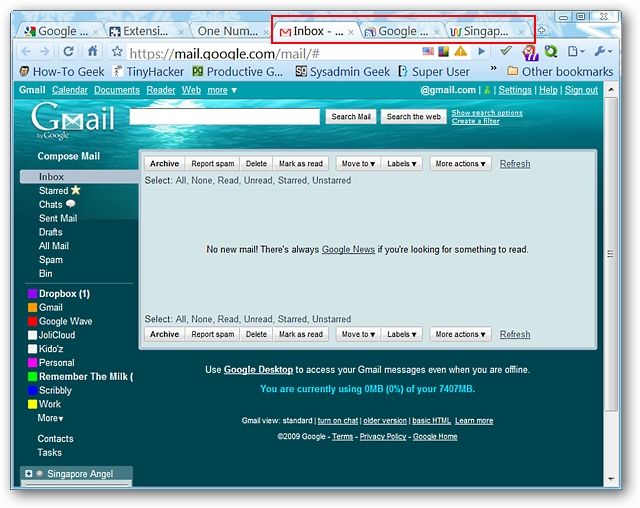The height and width of the screenshot is (508, 640).
Task: Expand 'More' labels in sidebar
Action: coord(50,418)
